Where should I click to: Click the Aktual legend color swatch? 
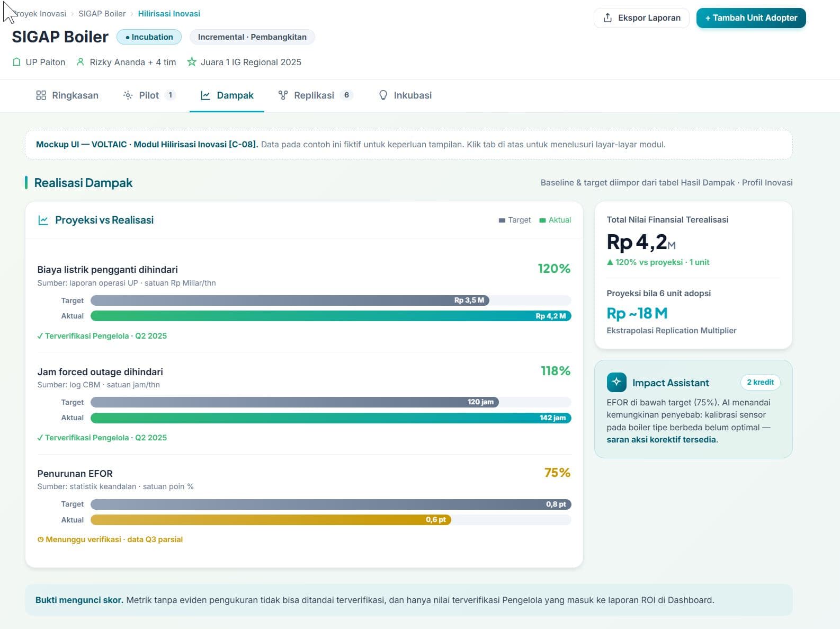[542, 220]
